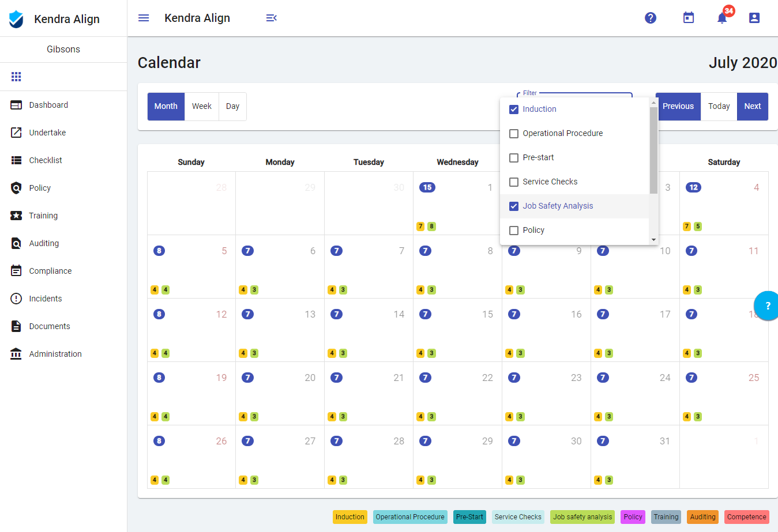778x532 pixels.
Task: Check the Service Checks filter checkbox
Action: (514, 182)
